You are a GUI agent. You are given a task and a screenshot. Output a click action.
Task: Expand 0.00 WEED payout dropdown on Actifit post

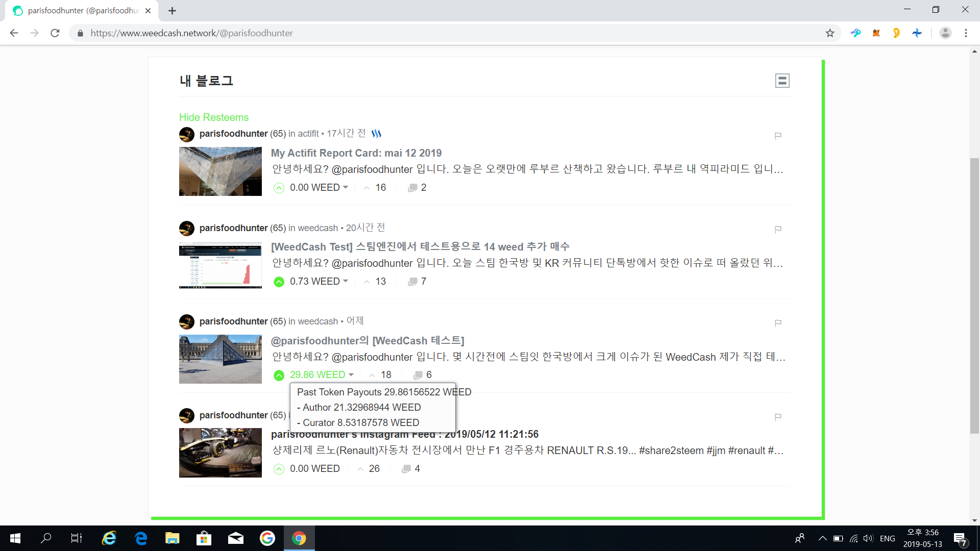(x=319, y=188)
